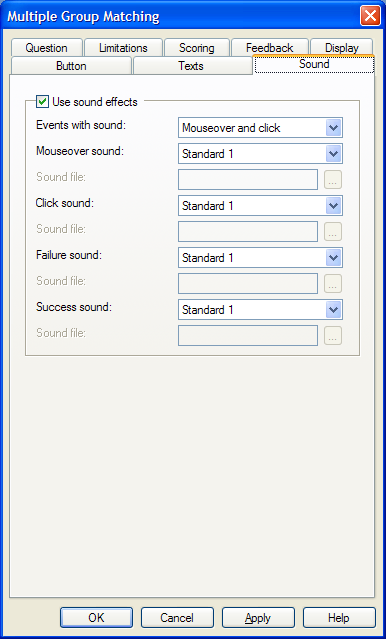Expand Mouseover sound dropdown arrow

[x=334, y=154]
